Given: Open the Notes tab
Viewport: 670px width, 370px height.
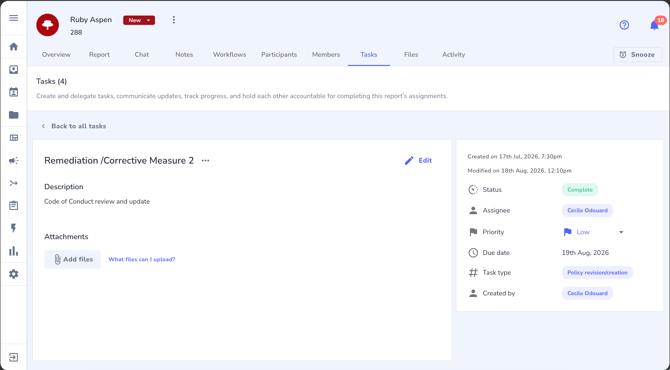Looking at the screenshot, I should coord(184,55).
